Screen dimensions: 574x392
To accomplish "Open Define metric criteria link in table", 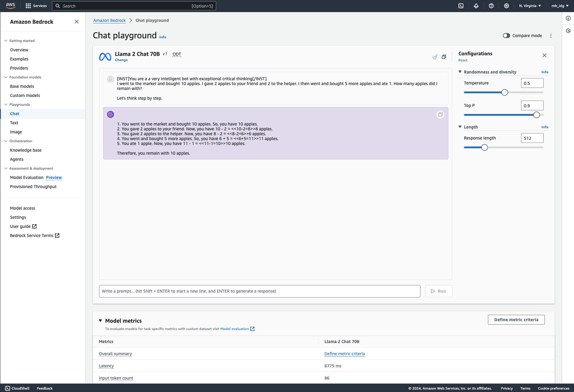I will 344,354.
